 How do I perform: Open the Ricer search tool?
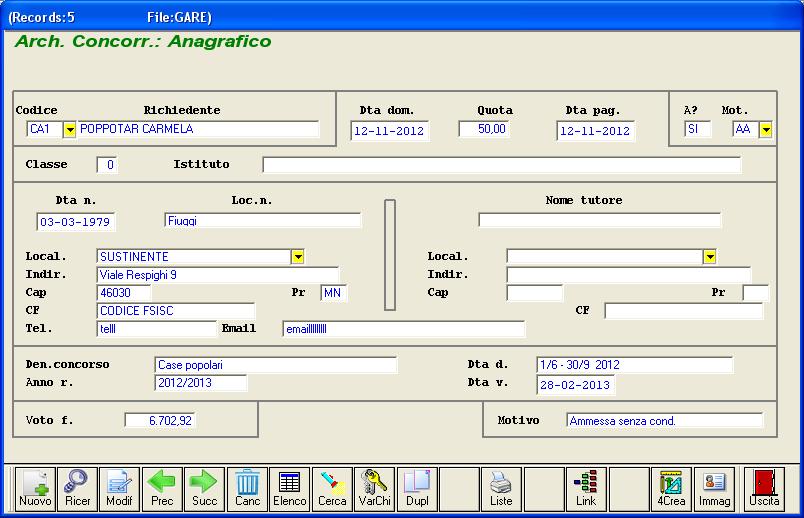[77, 489]
